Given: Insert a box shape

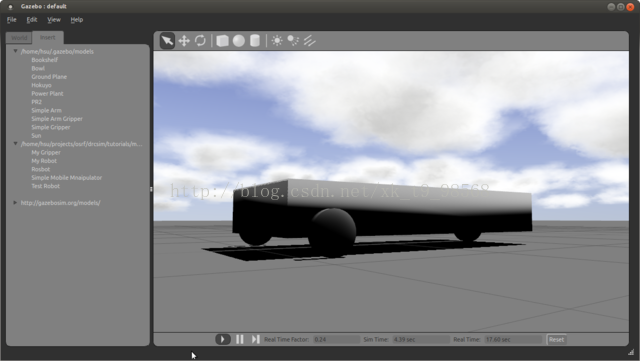Looking at the screenshot, I should point(222,40).
